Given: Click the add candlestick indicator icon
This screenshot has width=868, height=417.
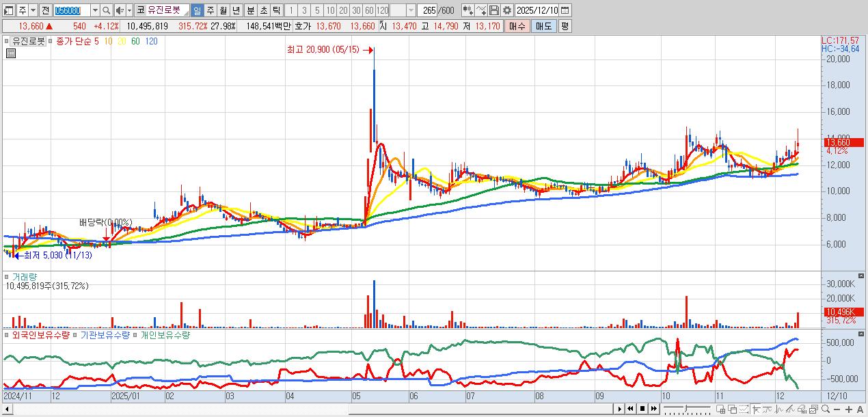Looking at the screenshot, I should coord(468,10).
